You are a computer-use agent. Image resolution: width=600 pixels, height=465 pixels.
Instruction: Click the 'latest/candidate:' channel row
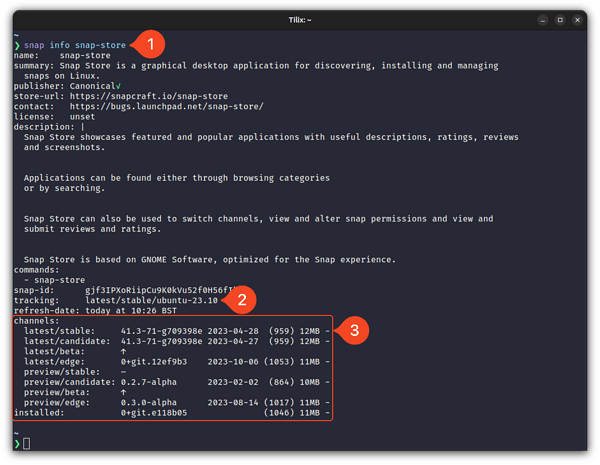tap(177, 341)
